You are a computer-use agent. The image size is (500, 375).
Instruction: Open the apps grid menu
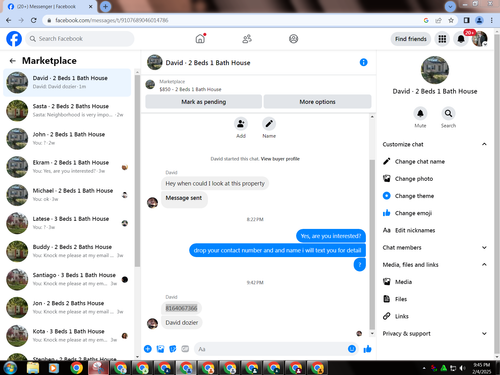(442, 39)
